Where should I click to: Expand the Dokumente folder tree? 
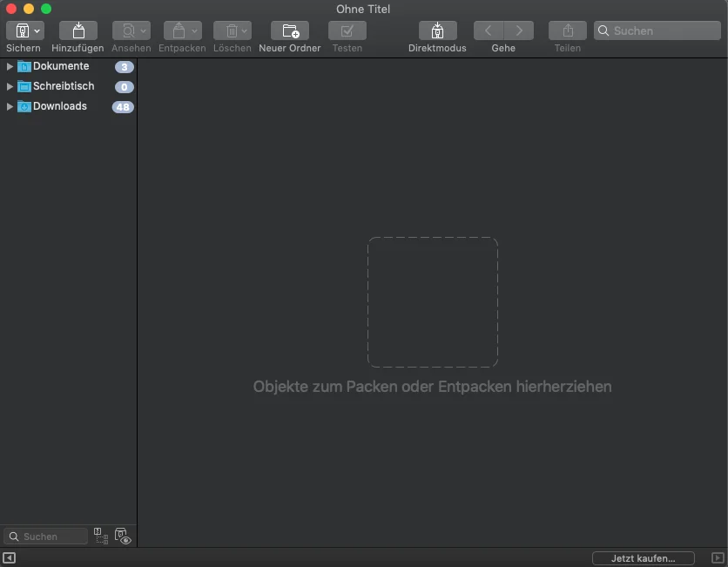10,66
